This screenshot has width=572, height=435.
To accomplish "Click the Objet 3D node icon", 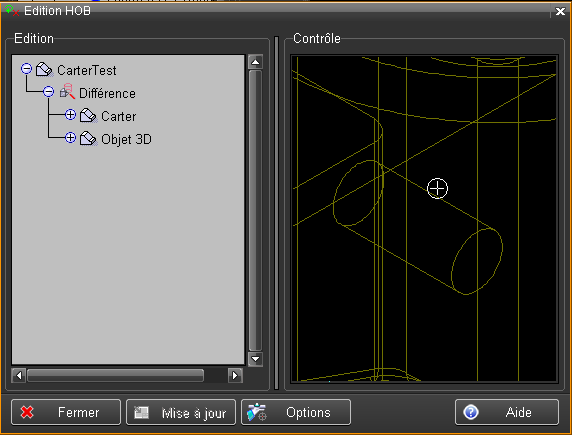I will tap(88, 139).
